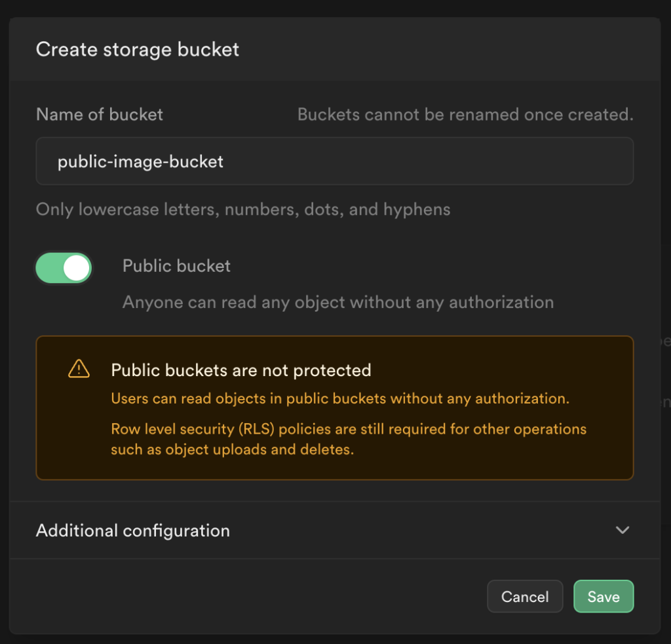Focus the bucket name input field

click(x=334, y=161)
